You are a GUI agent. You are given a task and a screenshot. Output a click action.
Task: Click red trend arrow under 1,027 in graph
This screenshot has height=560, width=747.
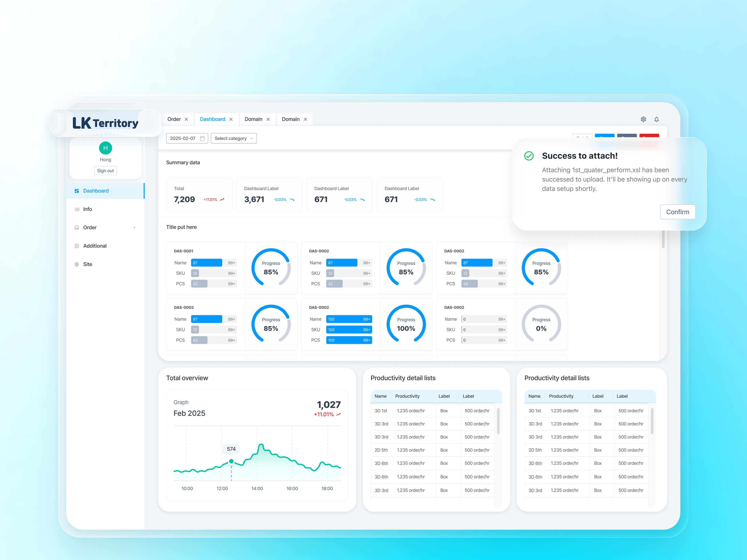(338, 414)
